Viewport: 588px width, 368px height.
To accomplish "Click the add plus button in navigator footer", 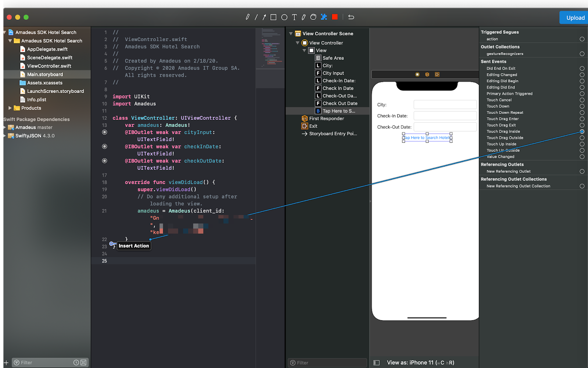I will tap(6, 362).
